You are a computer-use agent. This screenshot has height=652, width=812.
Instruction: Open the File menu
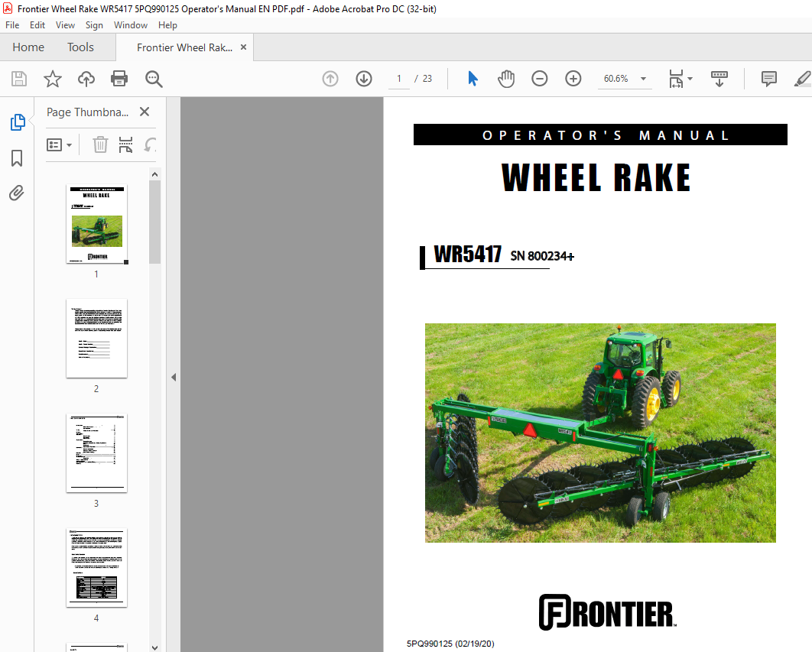click(12, 25)
